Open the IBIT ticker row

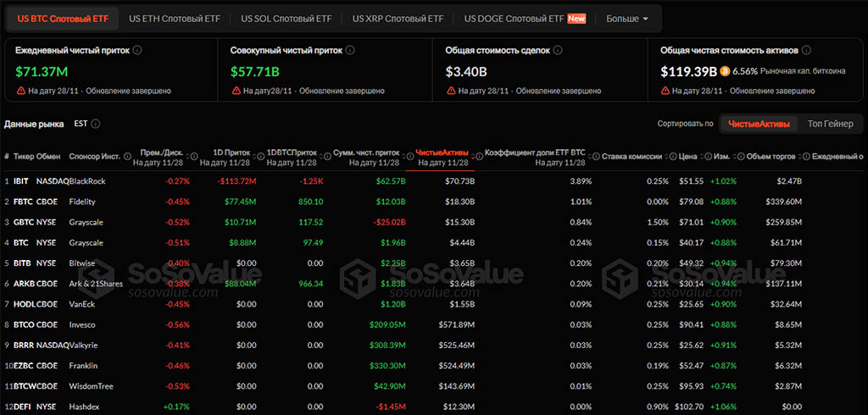point(21,180)
